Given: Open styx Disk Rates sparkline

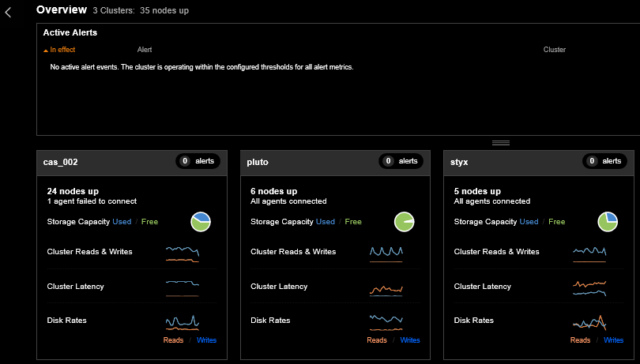Looking at the screenshot, I should point(589,322).
